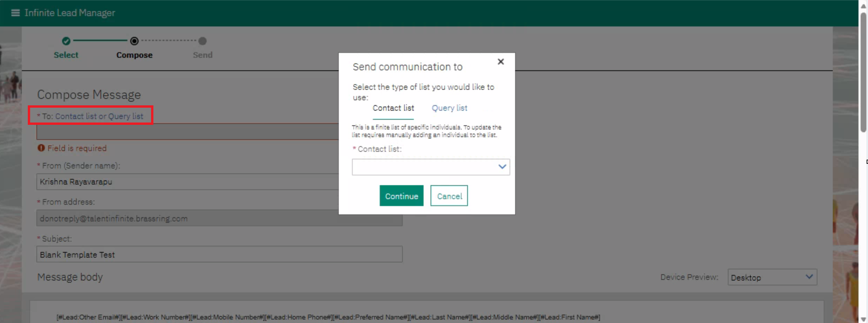Open the Contact list or Query list link
This screenshot has width=868, height=323.
99,116
